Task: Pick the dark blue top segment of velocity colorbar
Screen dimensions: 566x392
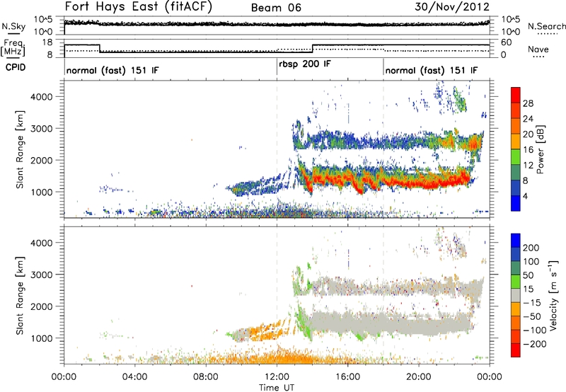Action: click(x=516, y=241)
